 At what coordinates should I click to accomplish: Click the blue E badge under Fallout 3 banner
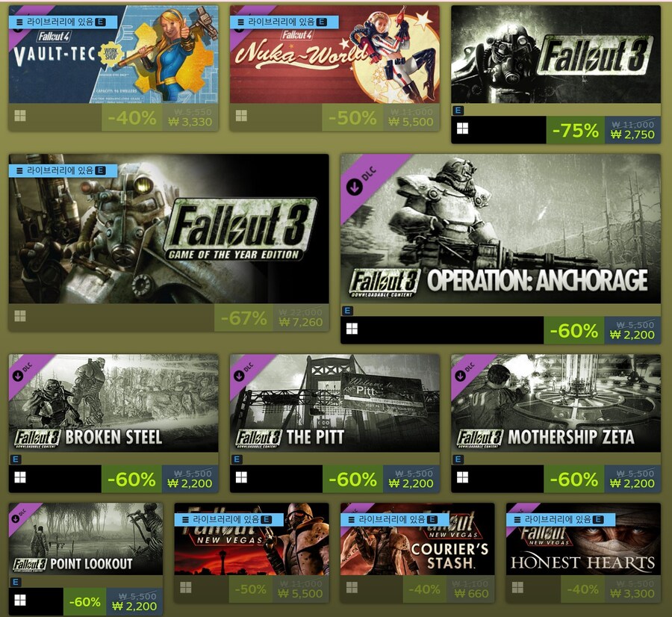[458, 111]
